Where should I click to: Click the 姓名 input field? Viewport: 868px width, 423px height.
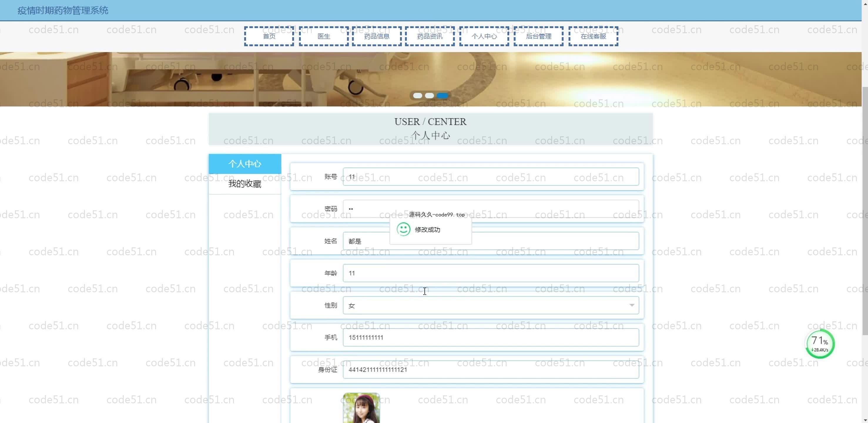pos(491,241)
